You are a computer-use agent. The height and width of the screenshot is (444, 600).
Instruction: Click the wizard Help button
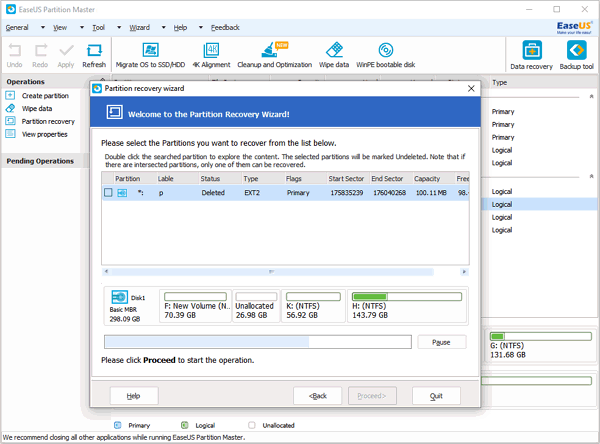[134, 396]
